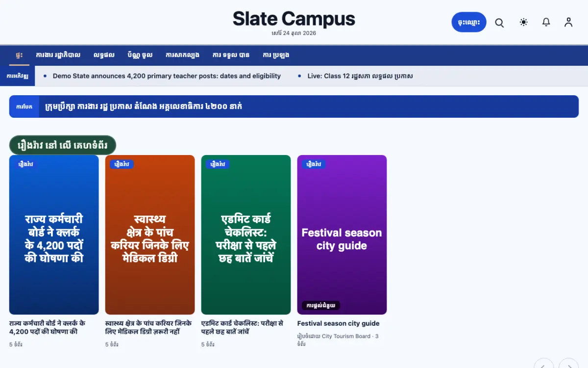Open the search magnifier icon

coord(499,23)
